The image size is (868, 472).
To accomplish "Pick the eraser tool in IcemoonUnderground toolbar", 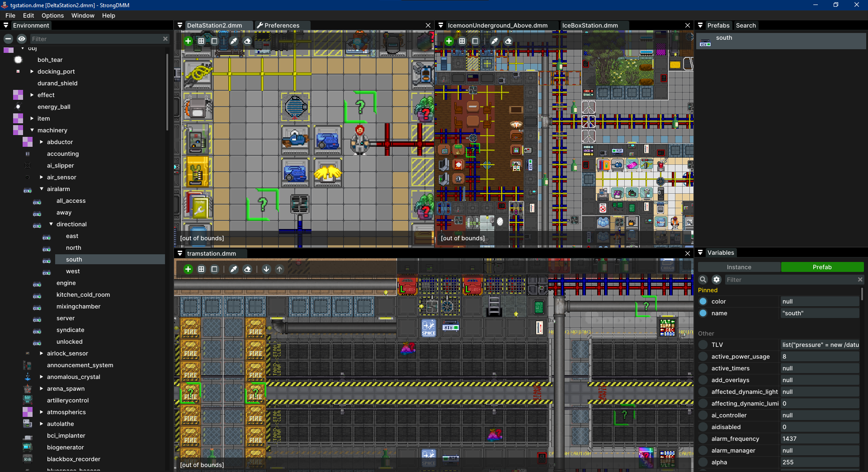I will pyautogui.click(x=508, y=41).
